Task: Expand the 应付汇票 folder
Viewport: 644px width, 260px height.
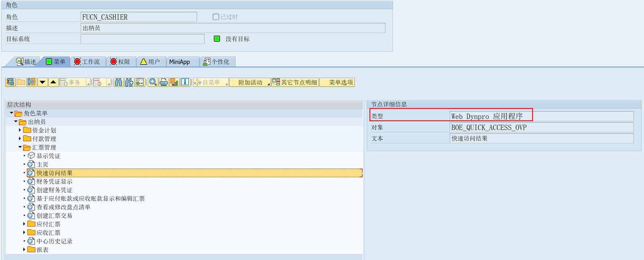Action: click(25, 224)
